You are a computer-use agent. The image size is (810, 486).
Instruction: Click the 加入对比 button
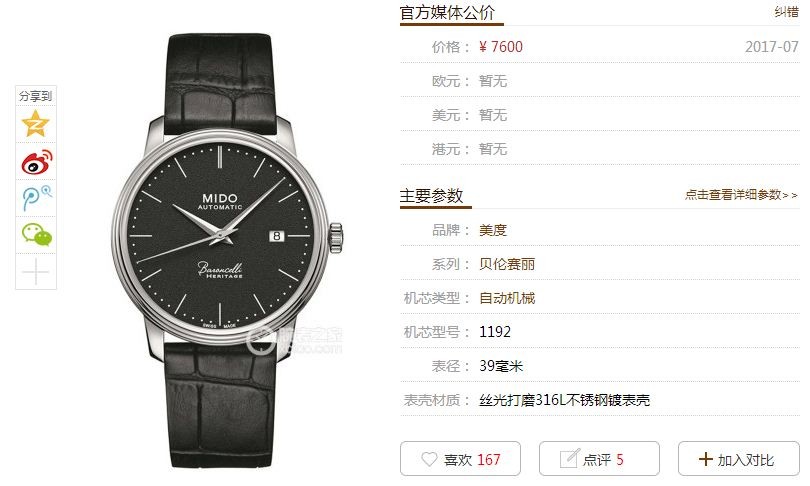pos(739,459)
